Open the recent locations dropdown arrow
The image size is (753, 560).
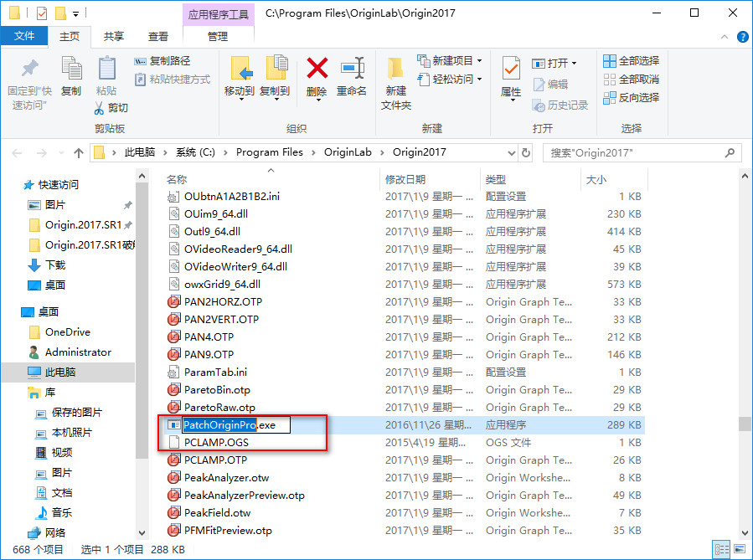click(61, 153)
